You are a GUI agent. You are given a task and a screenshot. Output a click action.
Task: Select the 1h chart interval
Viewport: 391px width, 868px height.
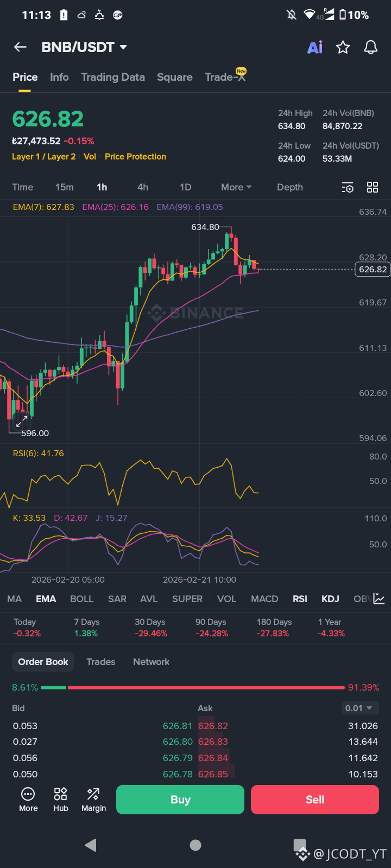(102, 187)
